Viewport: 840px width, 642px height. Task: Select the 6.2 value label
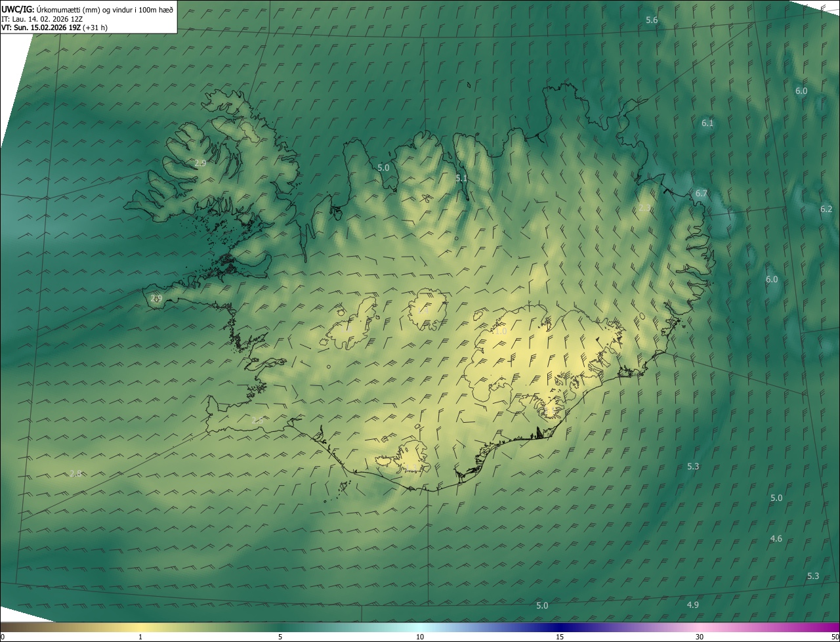(x=826, y=209)
